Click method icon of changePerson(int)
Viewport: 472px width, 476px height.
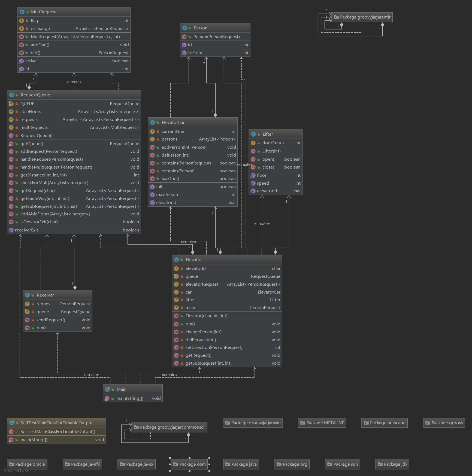click(176, 332)
